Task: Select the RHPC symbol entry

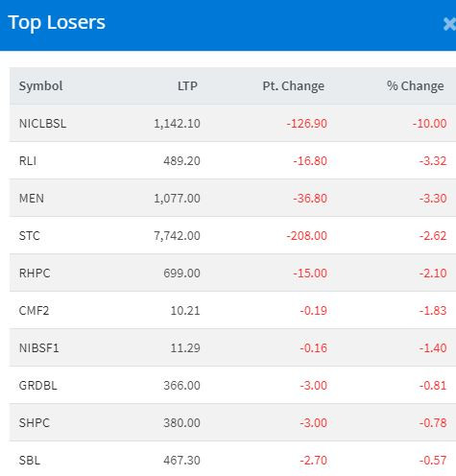Action: coord(35,274)
